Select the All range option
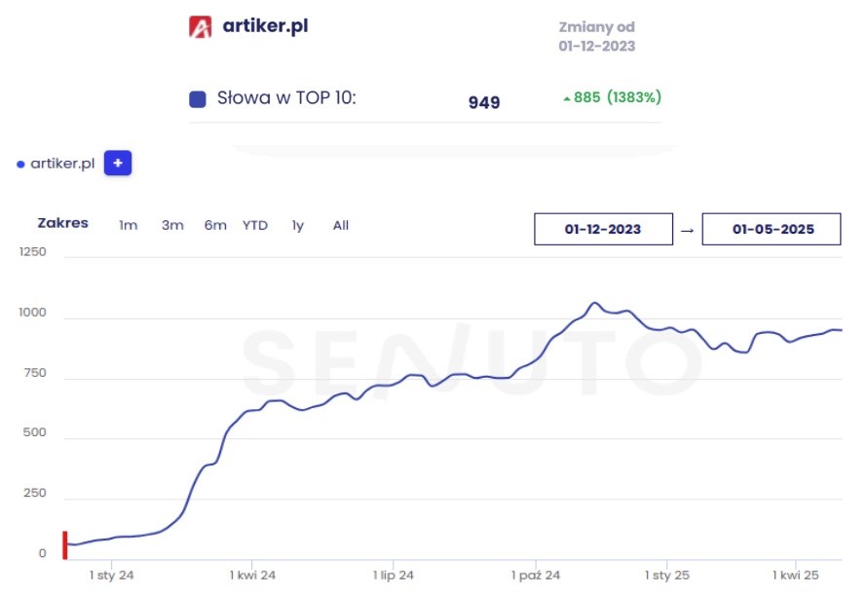 pos(340,225)
